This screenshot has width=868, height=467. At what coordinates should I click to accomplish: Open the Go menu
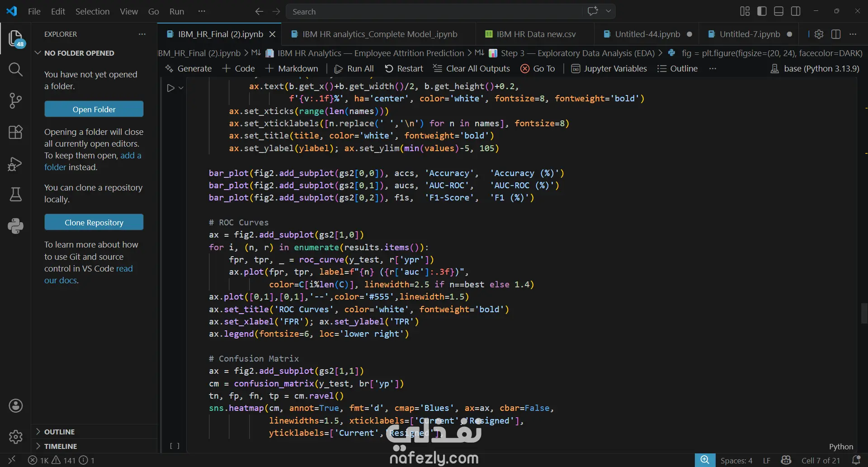[x=154, y=11]
